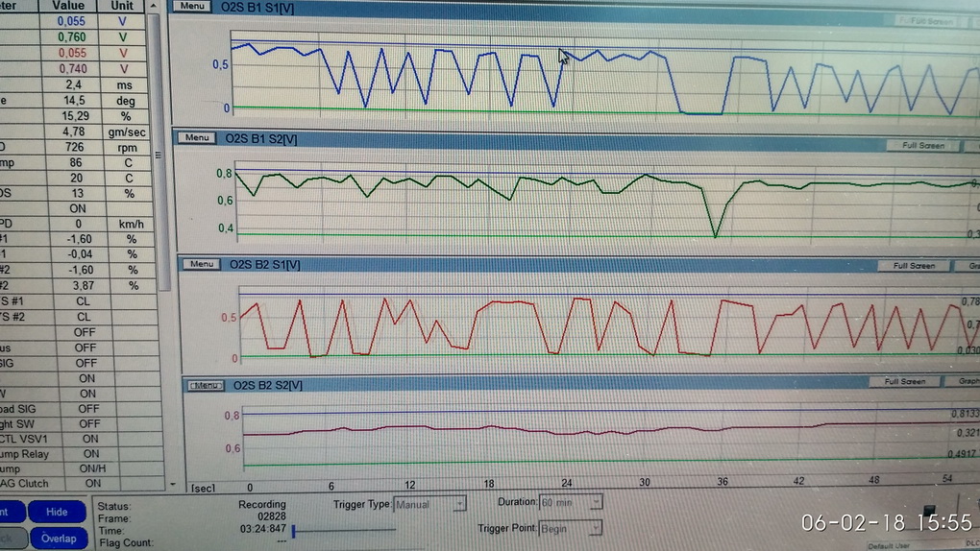Open Menu for O2S B2 S2 graph
The image size is (980, 551).
coord(205,385)
